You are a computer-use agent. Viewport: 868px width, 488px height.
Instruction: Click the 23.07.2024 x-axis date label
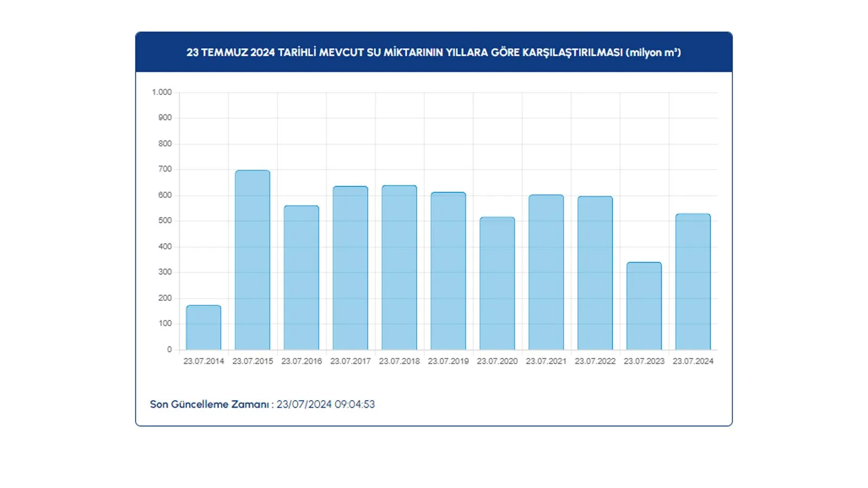pyautogui.click(x=693, y=361)
